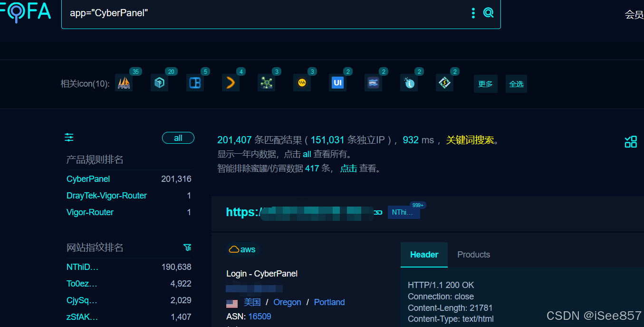Click the NThi… fingerprint tag with 999+ badge
This screenshot has height=327, width=644.
point(404,212)
